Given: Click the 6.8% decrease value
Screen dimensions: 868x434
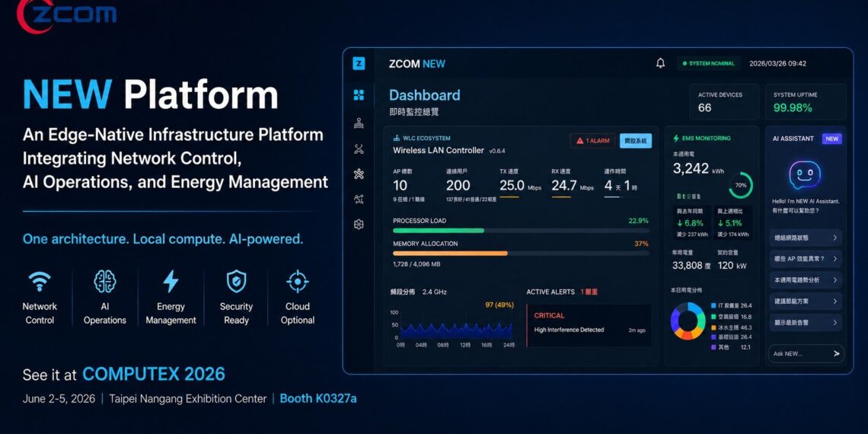Looking at the screenshot, I should 690,223.
